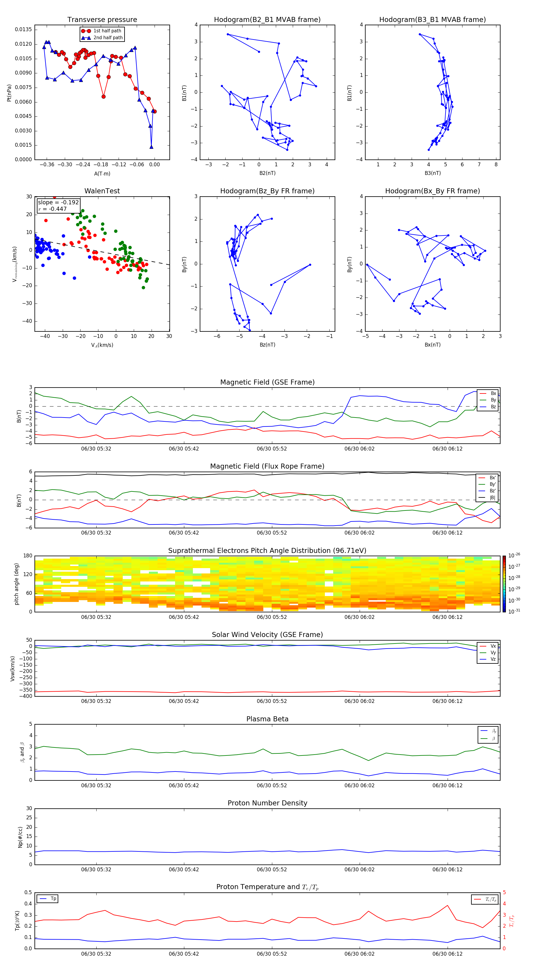This screenshot has height=980, width=535.
Task: Click the Suprathermal Electrons Pitch Angle Distribution title
Action: (267, 551)
